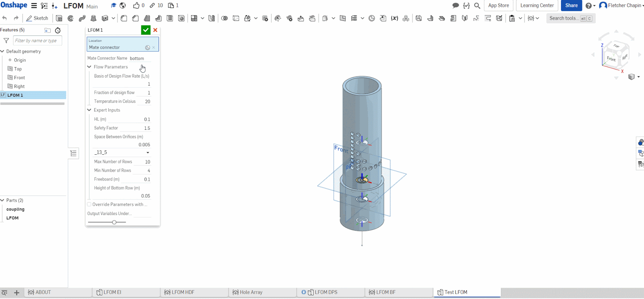This screenshot has height=299, width=644.
Task: Edit the Safety Factor value
Action: pos(136,128)
